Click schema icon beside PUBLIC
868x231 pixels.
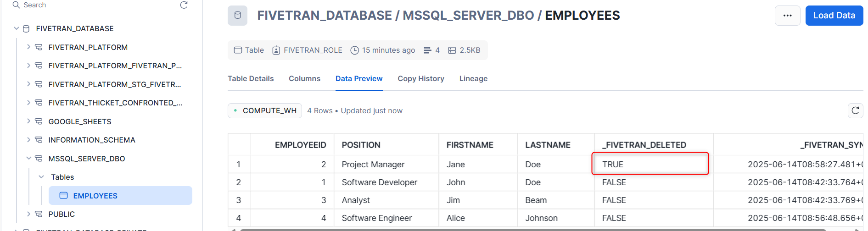[x=39, y=214]
